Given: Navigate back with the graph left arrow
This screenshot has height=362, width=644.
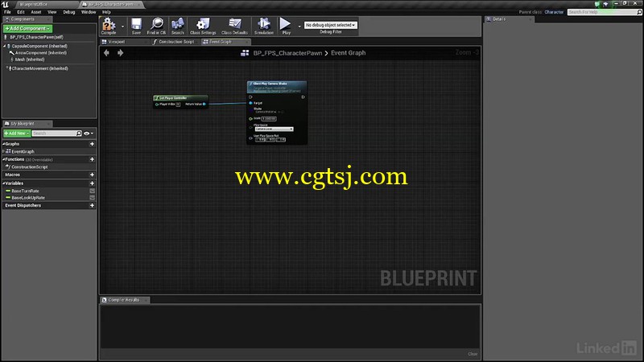Looking at the screenshot, I should [107, 52].
